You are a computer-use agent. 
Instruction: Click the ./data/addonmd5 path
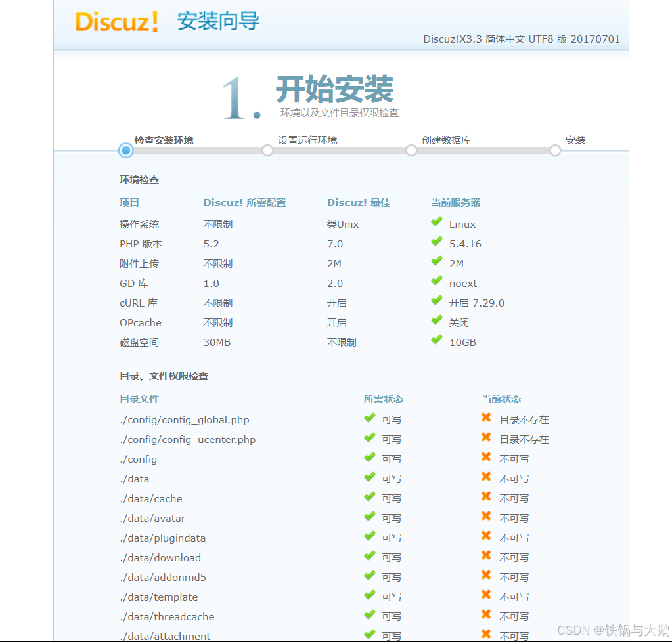(163, 578)
